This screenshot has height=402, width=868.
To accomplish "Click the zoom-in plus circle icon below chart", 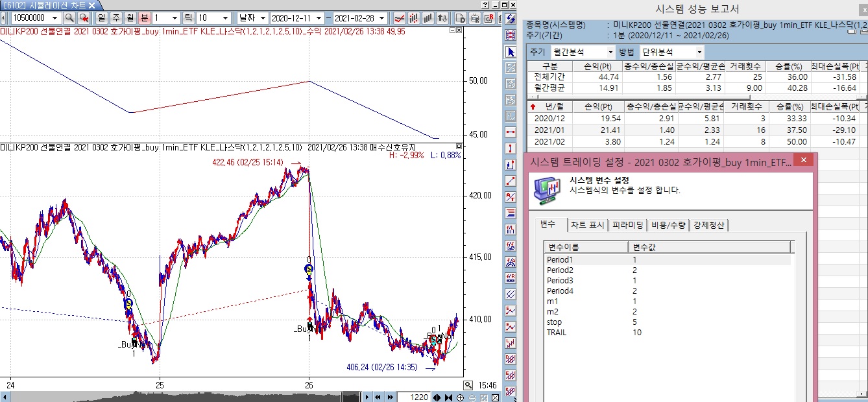I will click(461, 397).
